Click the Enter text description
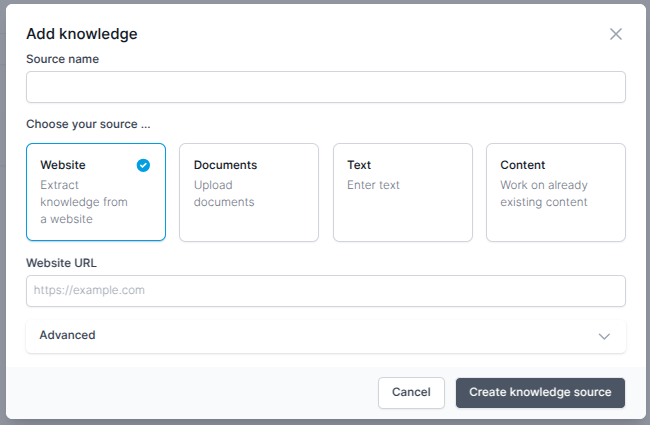Viewport: 650px width, 425px height. tap(374, 185)
